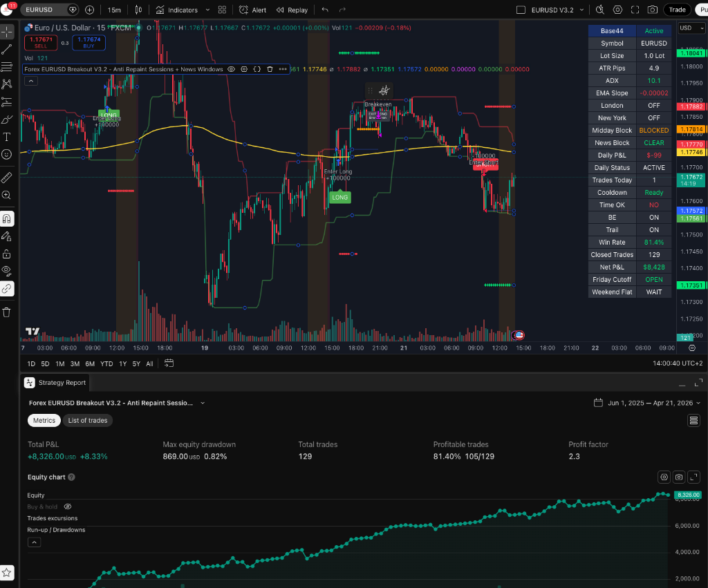
Task: Toggle stay in drawing mode
Action: click(x=7, y=236)
